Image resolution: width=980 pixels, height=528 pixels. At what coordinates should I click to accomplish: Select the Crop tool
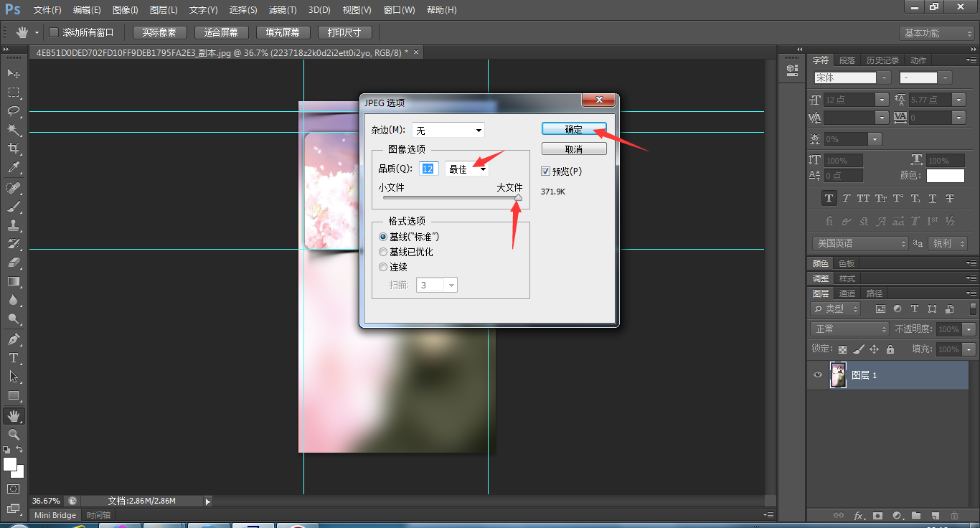pos(14,148)
